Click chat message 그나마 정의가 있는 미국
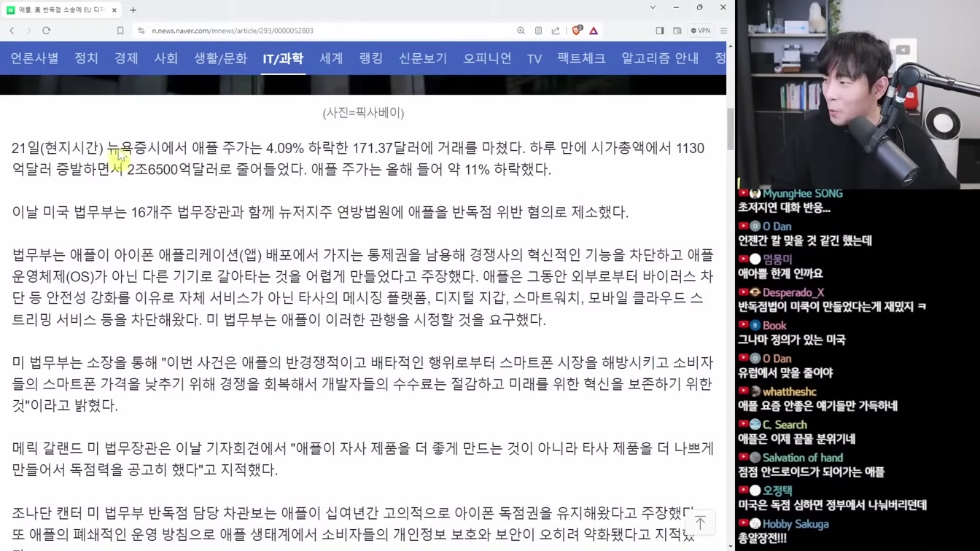 tap(791, 340)
